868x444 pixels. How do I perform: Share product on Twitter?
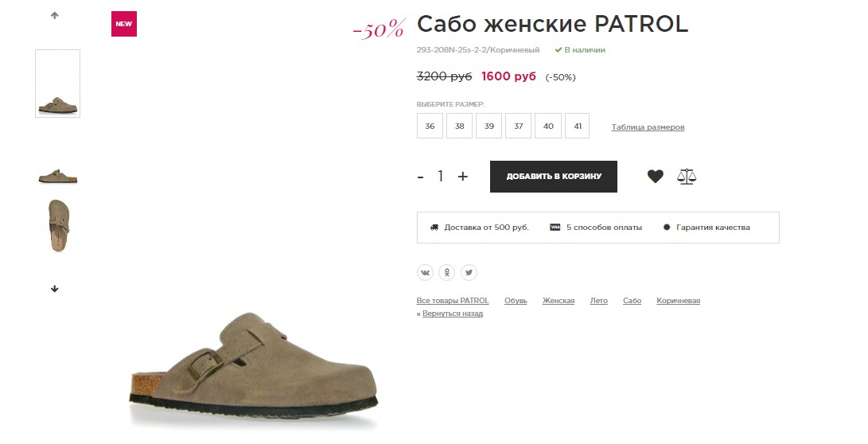point(469,272)
